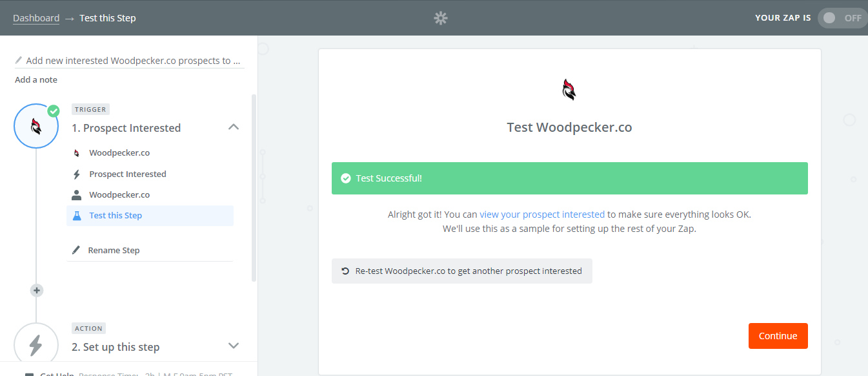Select the Woodpecker.co account menu item

click(119, 194)
